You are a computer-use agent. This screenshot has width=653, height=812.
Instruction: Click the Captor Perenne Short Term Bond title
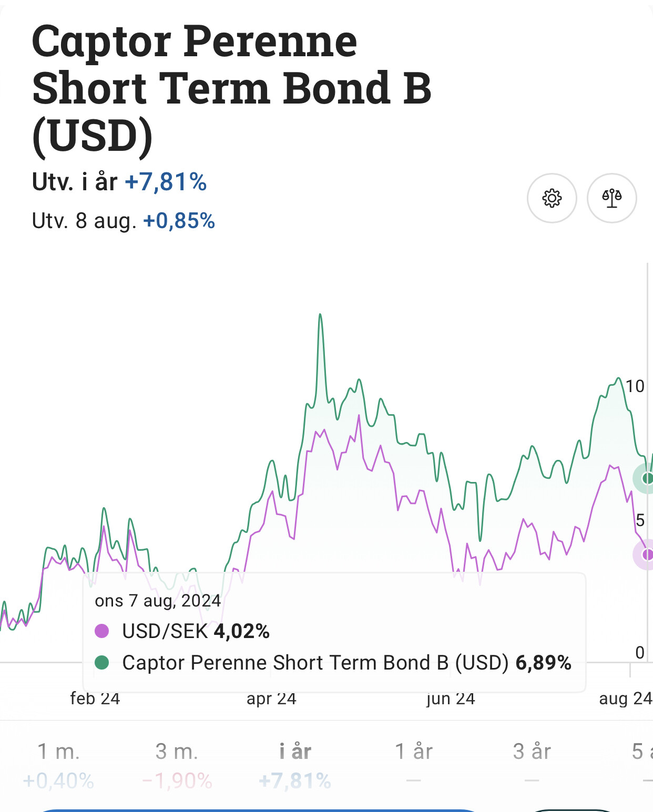(231, 87)
